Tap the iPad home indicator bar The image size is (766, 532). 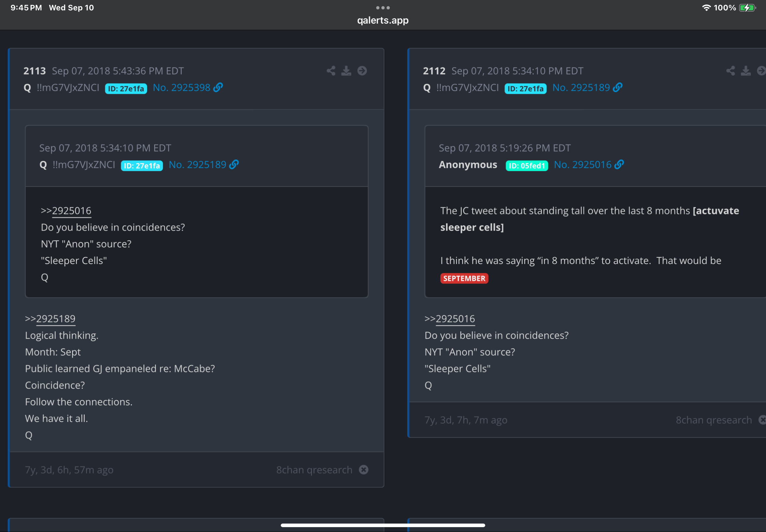(383, 525)
